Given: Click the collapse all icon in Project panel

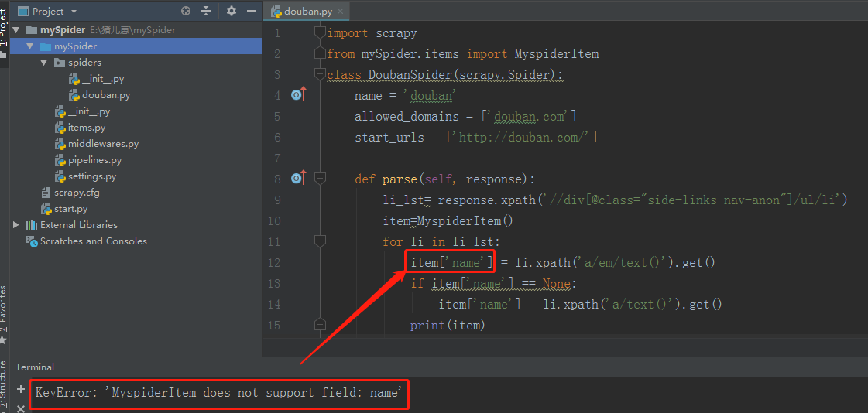Looking at the screenshot, I should click(206, 11).
